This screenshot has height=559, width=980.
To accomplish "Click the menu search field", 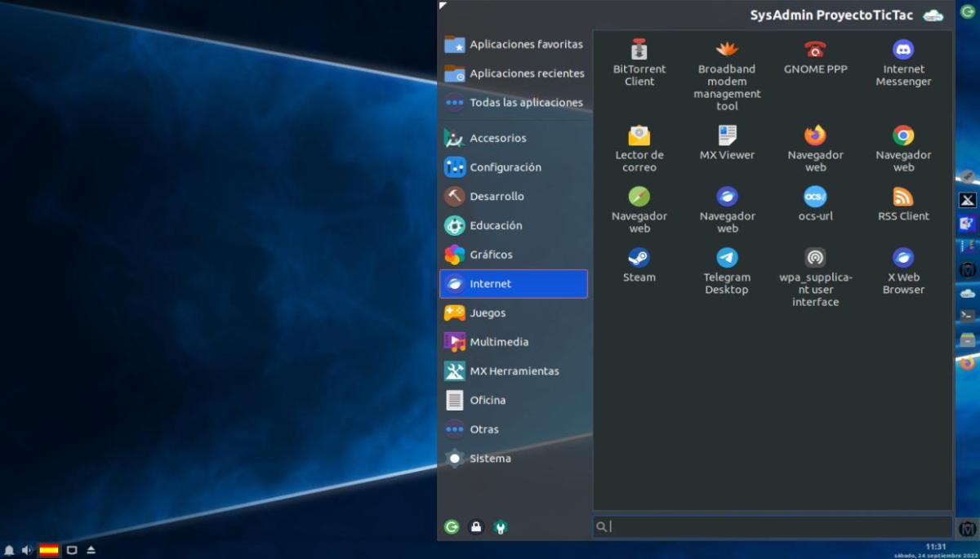I will pos(772,527).
